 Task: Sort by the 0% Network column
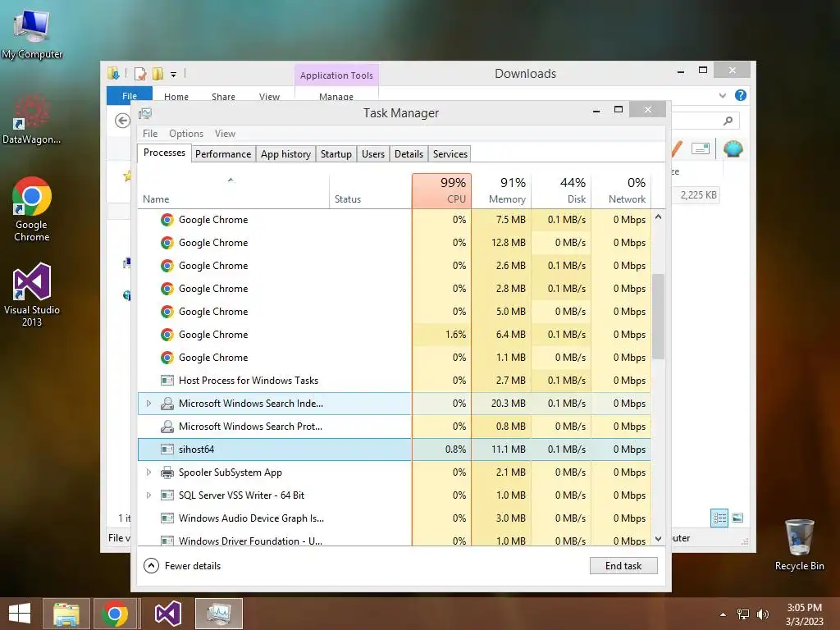(622, 191)
